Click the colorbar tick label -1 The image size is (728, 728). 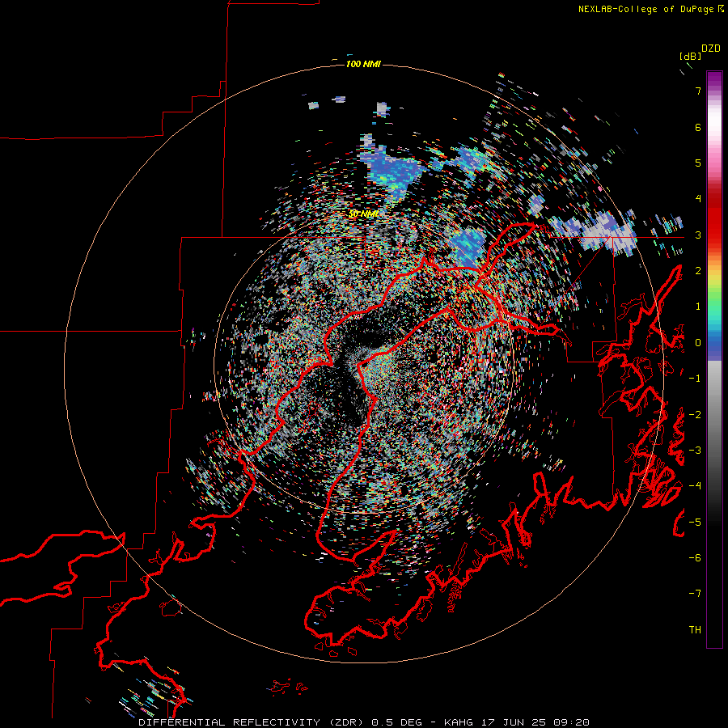coord(695,379)
